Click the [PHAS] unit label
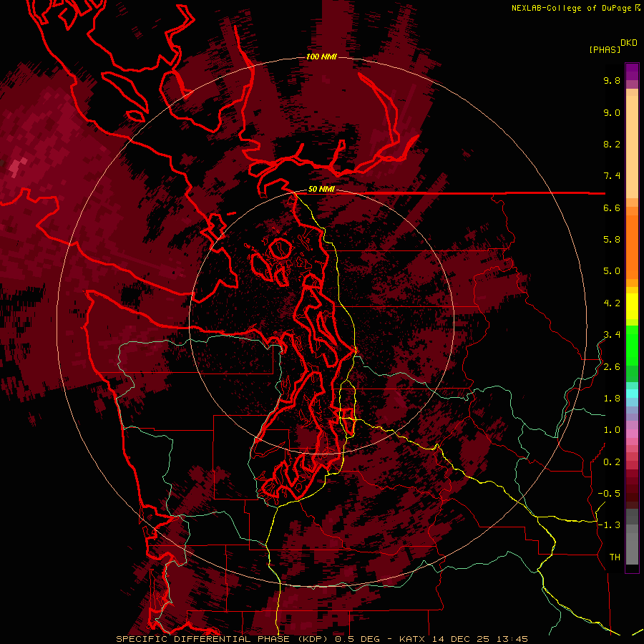 [605, 50]
